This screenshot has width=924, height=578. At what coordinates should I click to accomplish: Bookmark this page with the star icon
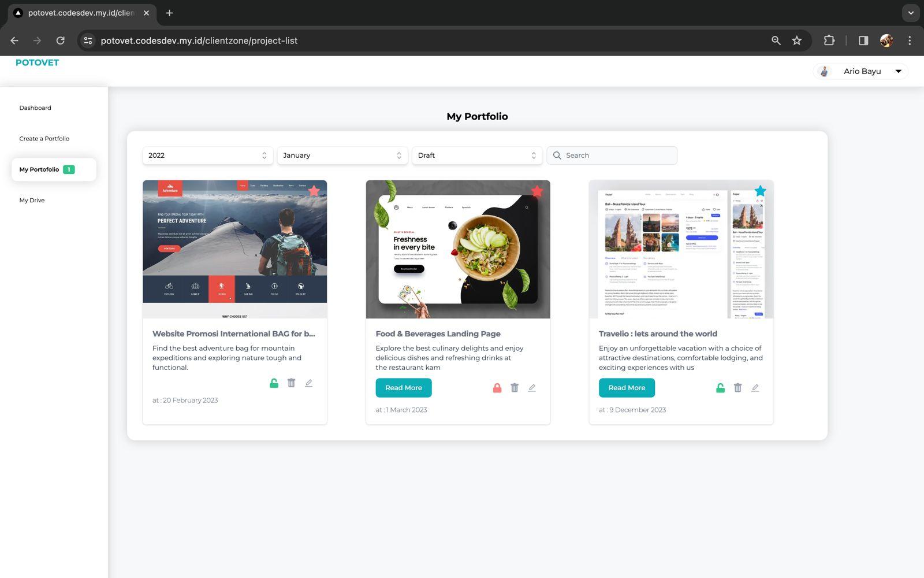pyautogui.click(x=797, y=40)
